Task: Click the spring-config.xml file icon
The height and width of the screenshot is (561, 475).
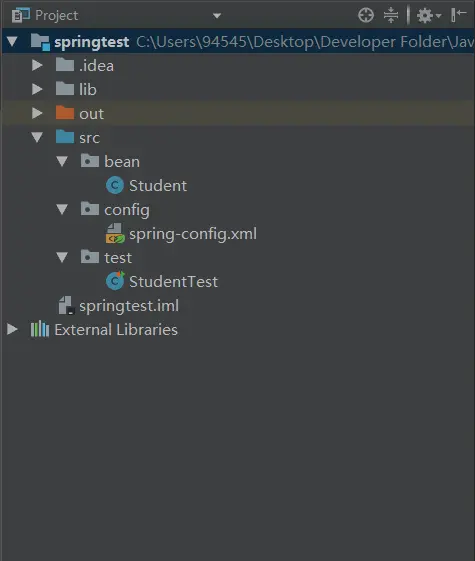Action: 115,233
